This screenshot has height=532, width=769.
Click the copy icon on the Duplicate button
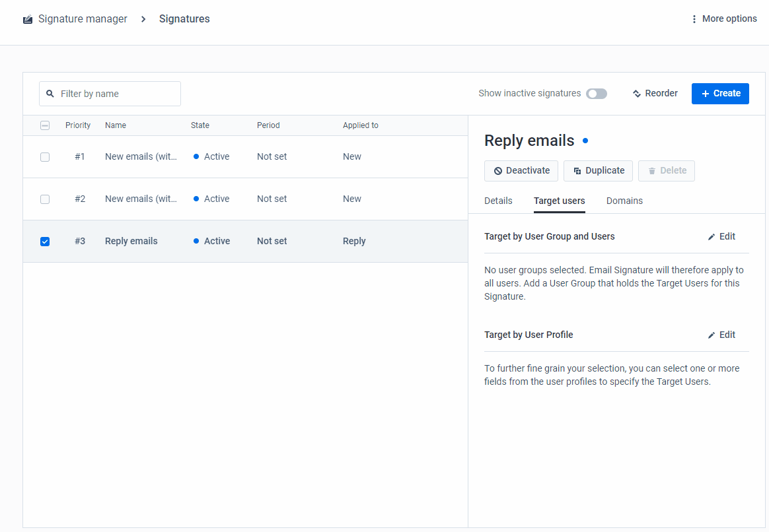578,170
